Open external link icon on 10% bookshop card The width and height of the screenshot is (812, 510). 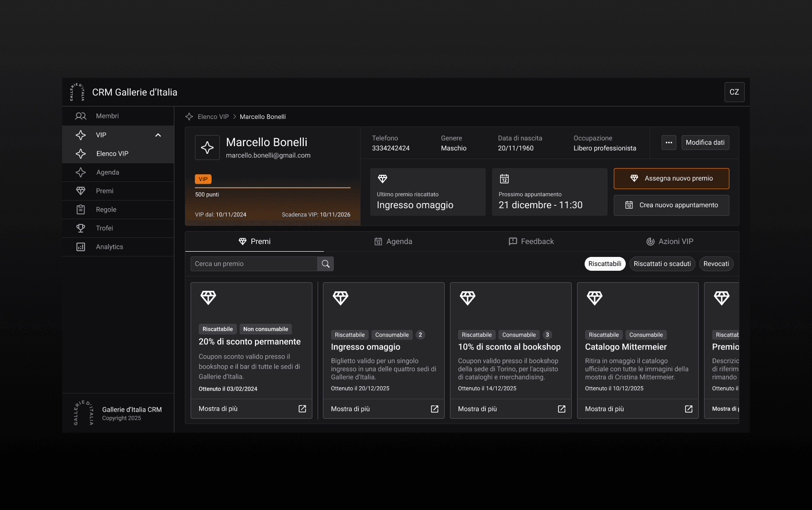[x=562, y=409]
